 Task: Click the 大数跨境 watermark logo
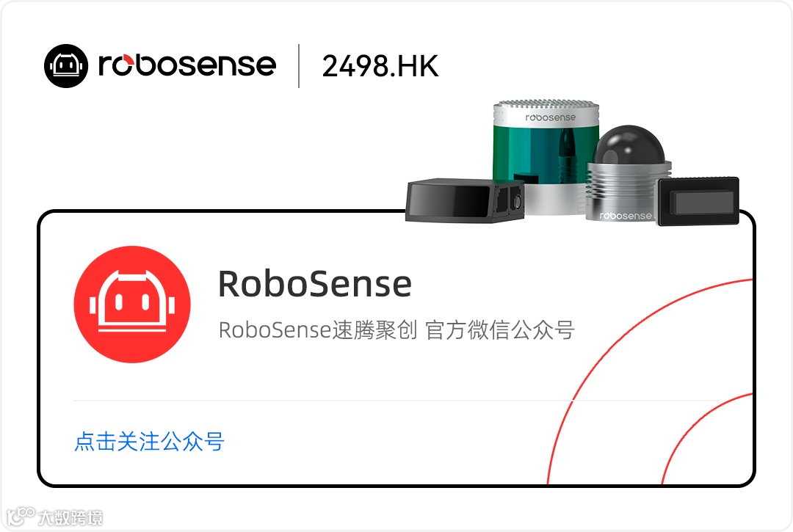point(54,517)
